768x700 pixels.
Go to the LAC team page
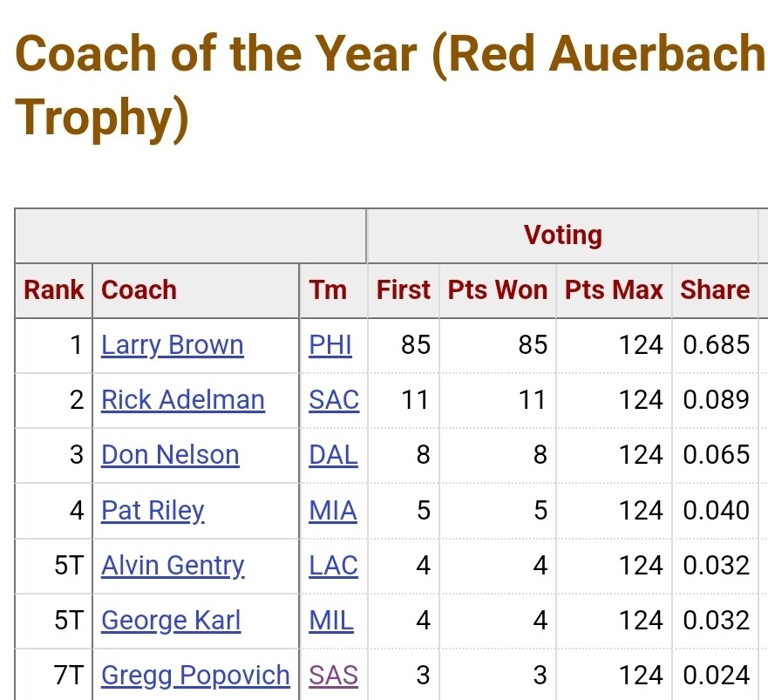pyautogui.click(x=333, y=565)
